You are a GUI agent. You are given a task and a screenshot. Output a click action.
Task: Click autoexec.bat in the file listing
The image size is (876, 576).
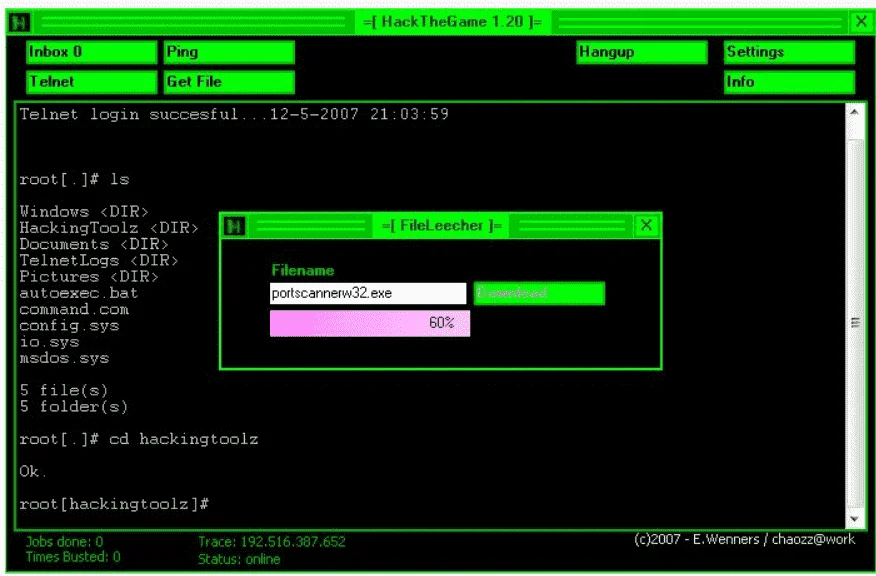coord(79,293)
